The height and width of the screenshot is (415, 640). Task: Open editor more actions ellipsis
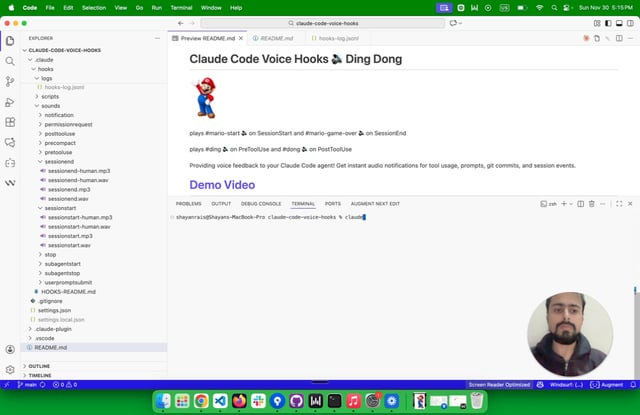coord(630,38)
